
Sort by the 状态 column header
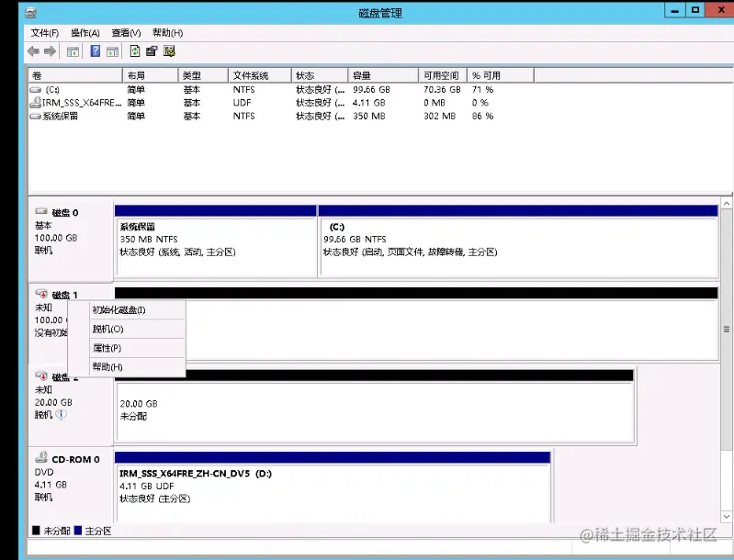coord(320,75)
